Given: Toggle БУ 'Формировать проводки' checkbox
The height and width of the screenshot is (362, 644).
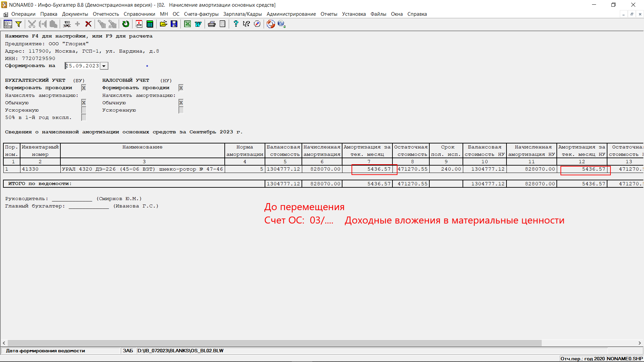Looking at the screenshot, I should click(84, 88).
